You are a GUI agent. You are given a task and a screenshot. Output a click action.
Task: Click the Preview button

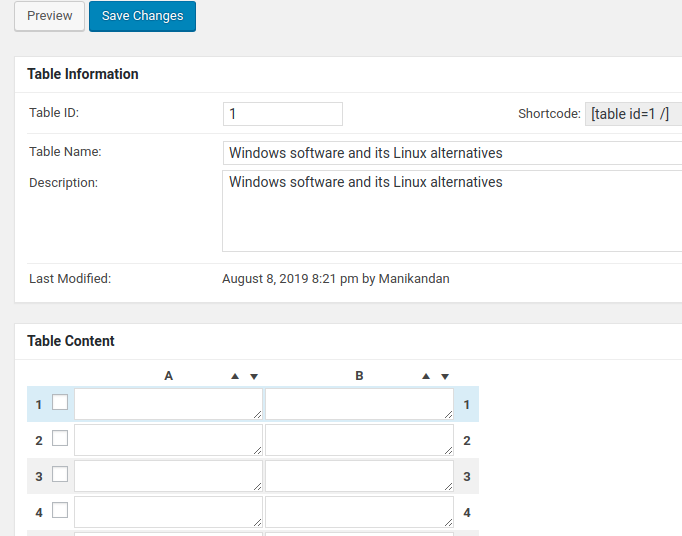coord(50,16)
